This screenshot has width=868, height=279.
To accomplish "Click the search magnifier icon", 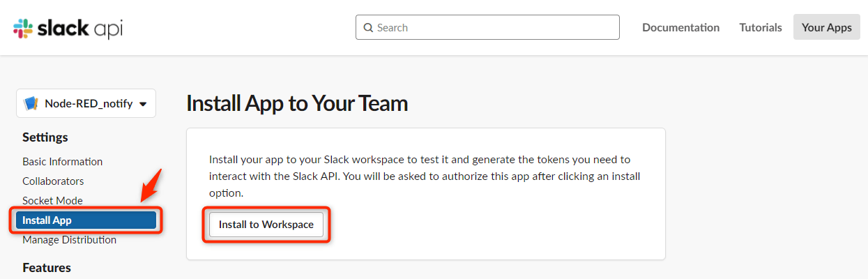I will 368,28.
